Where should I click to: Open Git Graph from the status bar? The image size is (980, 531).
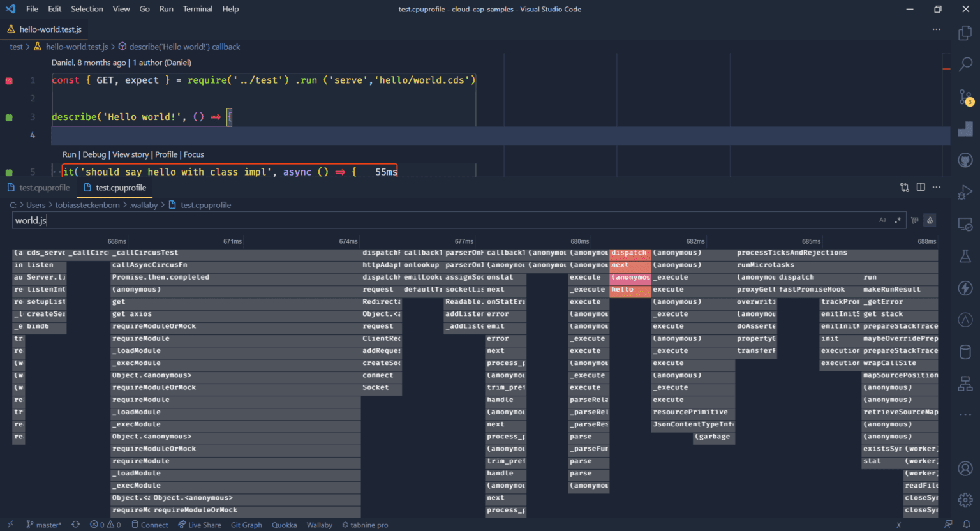coord(246,525)
